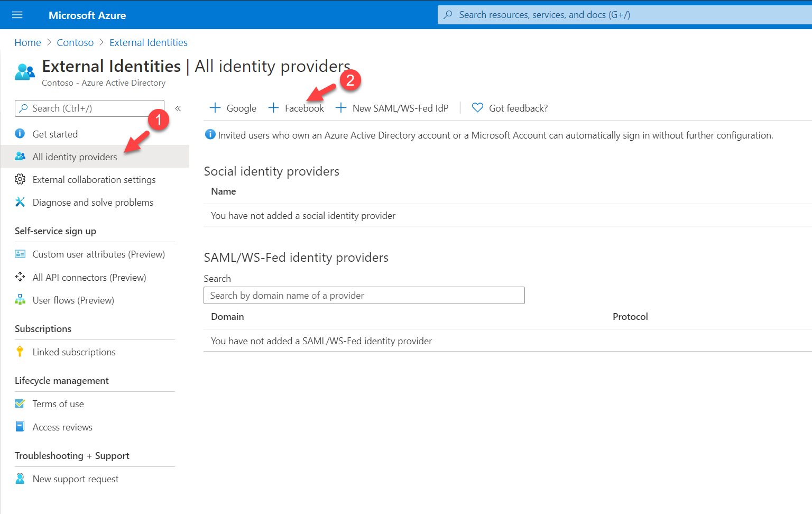This screenshot has height=514, width=812.
Task: Click the info icon before the invited users notice
Action: [210, 134]
